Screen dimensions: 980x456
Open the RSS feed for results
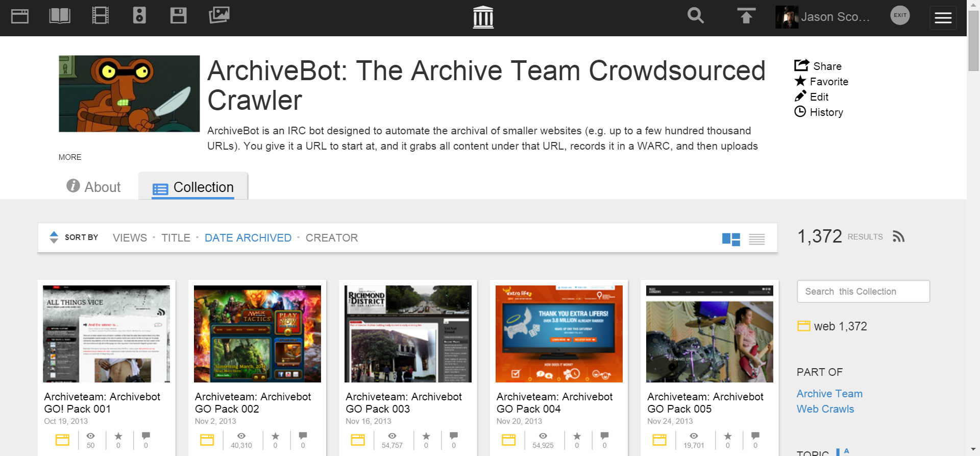coord(898,236)
